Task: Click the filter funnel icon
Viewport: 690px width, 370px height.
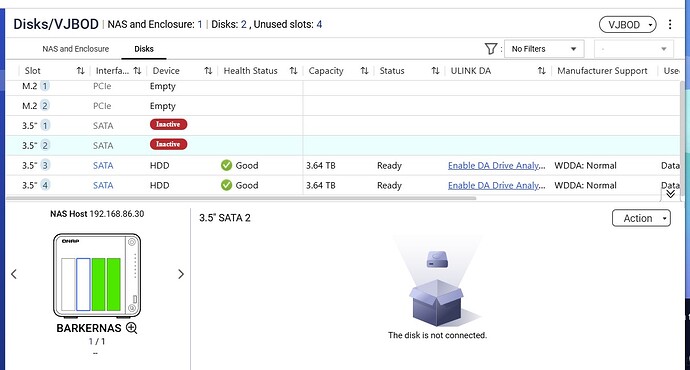Action: (x=491, y=49)
